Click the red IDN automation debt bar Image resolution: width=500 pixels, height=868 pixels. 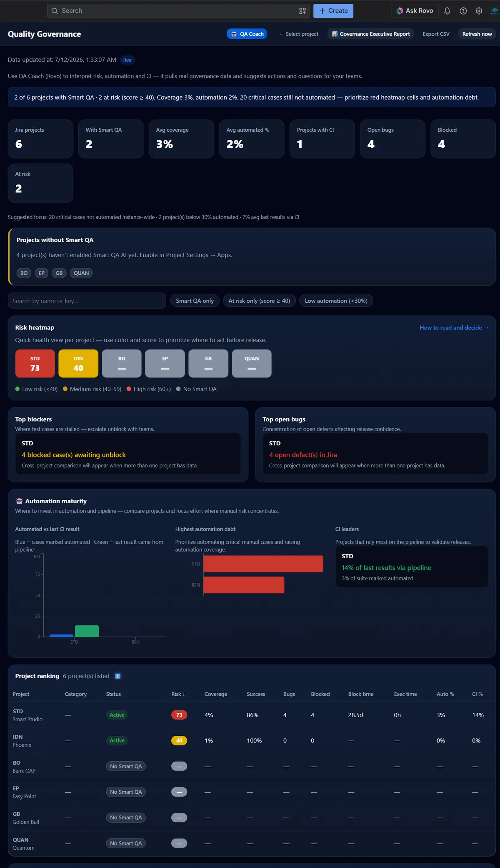pyautogui.click(x=244, y=585)
